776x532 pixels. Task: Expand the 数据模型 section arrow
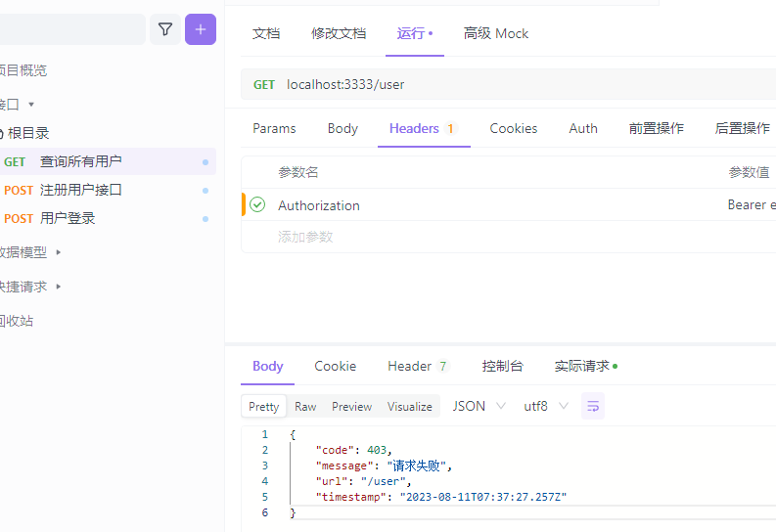(59, 252)
